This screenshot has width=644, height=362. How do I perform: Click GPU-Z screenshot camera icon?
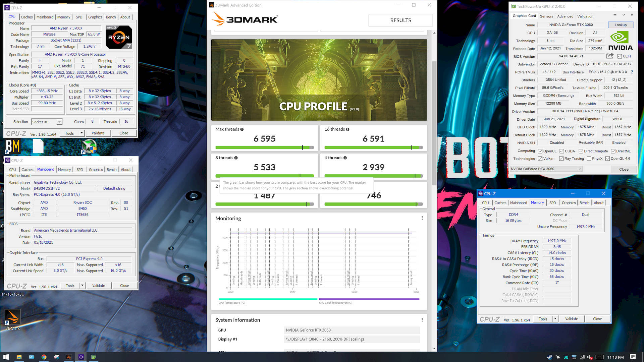pyautogui.click(x=615, y=15)
